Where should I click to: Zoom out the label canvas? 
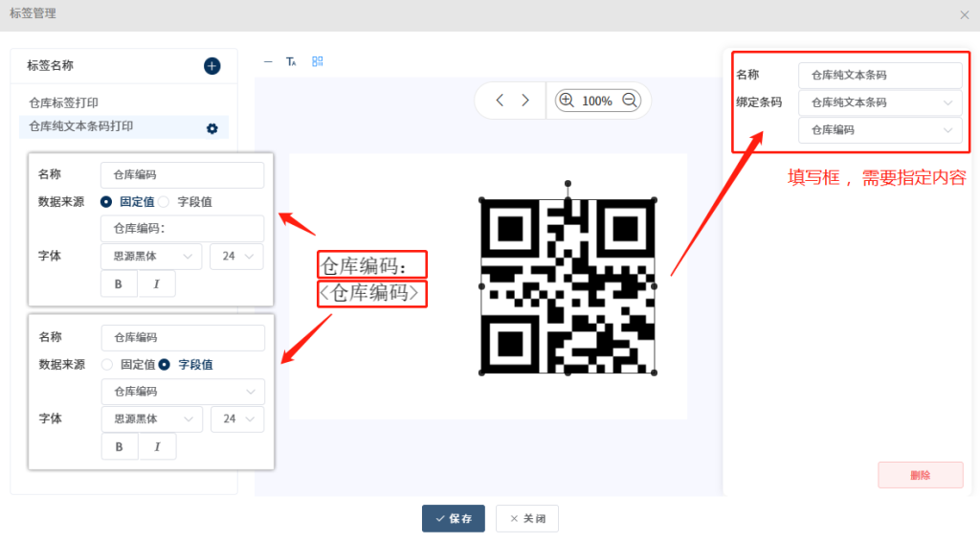point(630,101)
